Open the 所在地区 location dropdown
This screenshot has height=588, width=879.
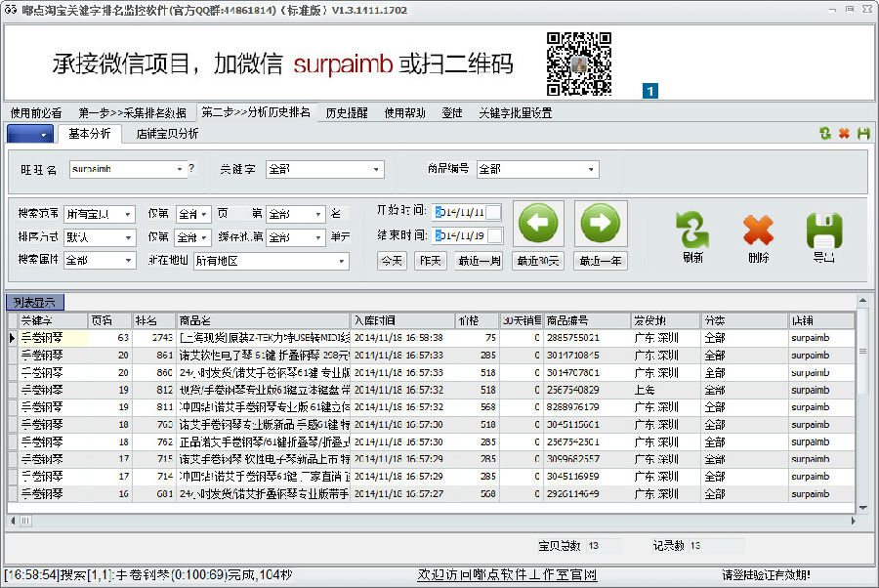click(342, 261)
